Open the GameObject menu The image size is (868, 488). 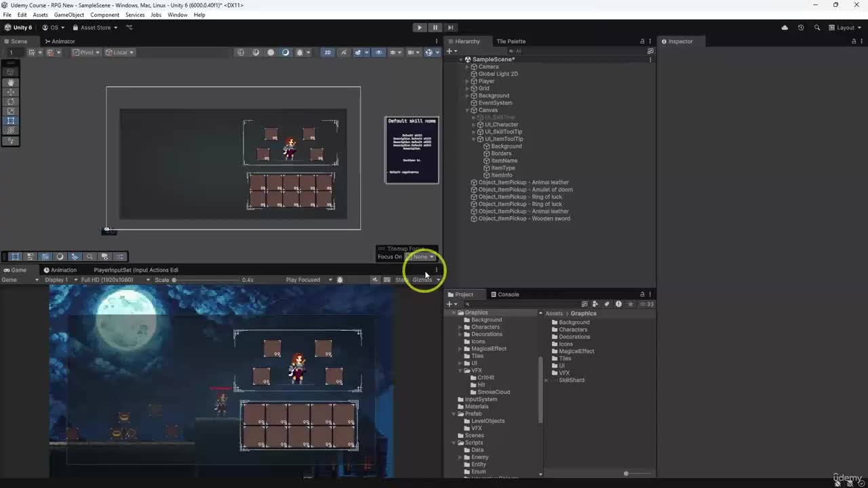[x=68, y=14]
